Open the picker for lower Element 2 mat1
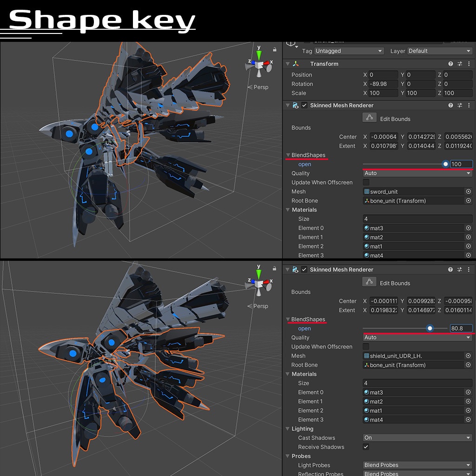Viewport: 476px width, 476px height. tap(468, 410)
